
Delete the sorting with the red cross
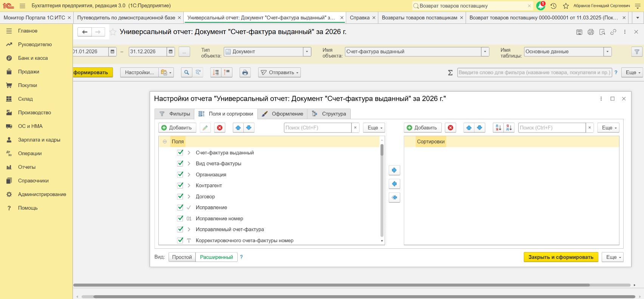[450, 128]
